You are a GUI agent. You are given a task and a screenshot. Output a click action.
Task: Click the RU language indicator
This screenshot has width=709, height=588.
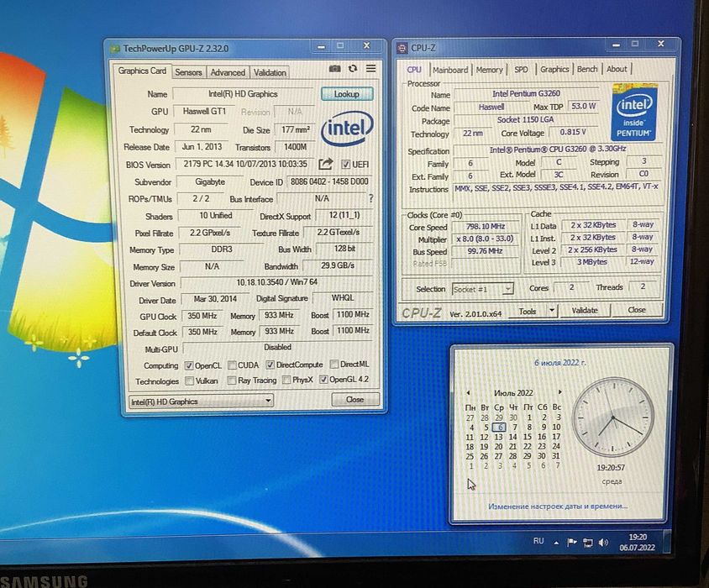click(538, 541)
